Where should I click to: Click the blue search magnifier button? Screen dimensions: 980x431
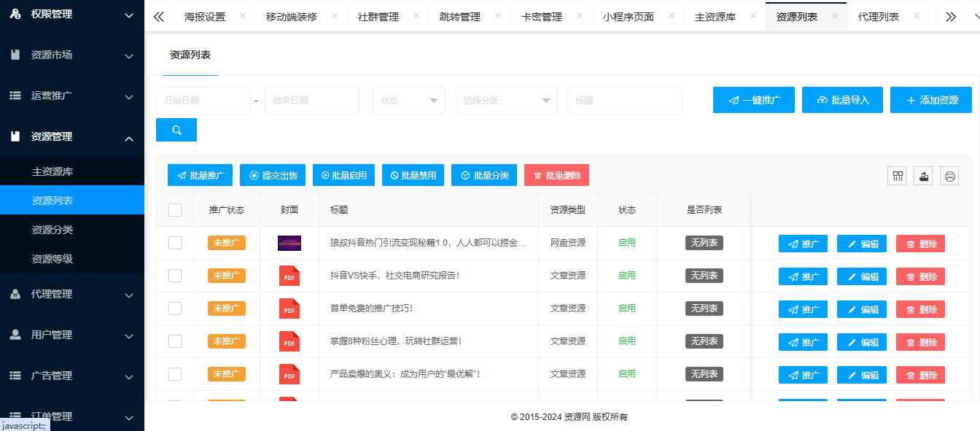(x=176, y=130)
